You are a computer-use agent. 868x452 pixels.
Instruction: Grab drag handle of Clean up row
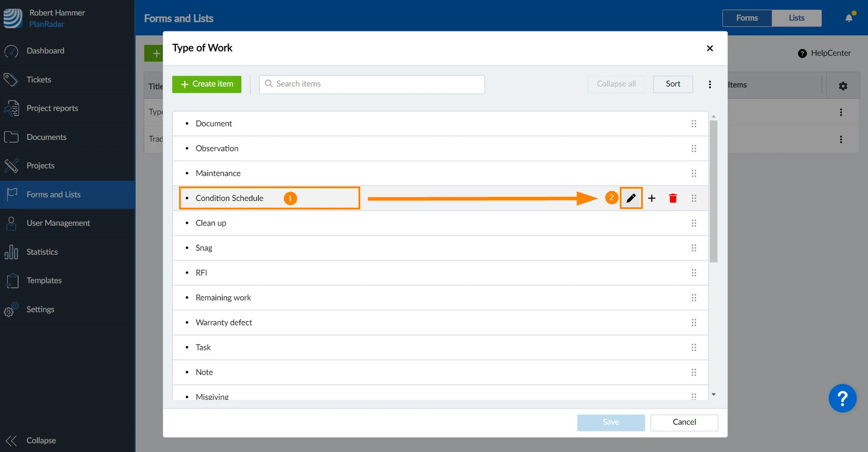[694, 223]
